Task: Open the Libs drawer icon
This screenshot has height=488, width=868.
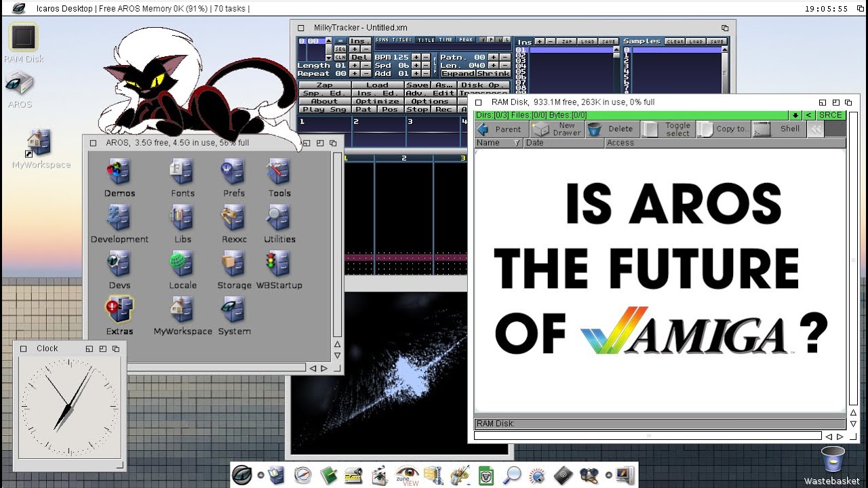Action: 182,224
